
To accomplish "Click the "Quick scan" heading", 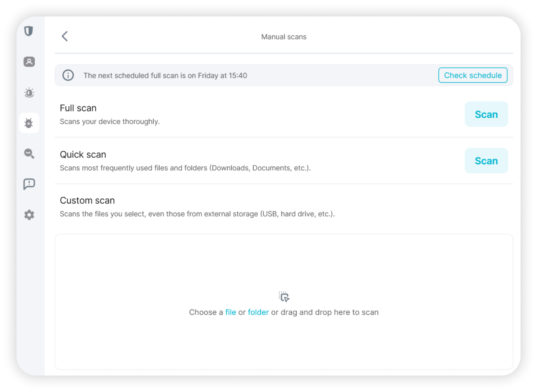I will click(x=83, y=155).
